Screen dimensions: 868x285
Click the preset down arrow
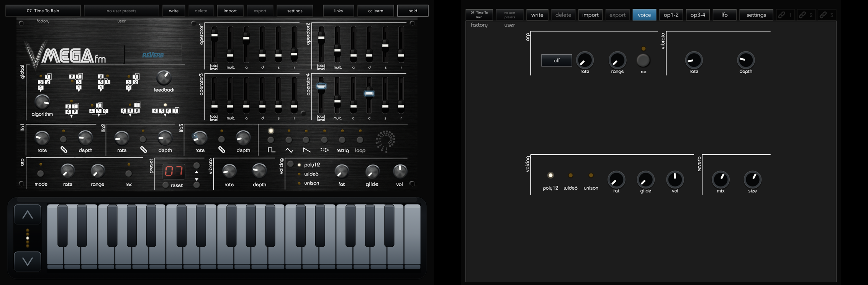click(197, 185)
